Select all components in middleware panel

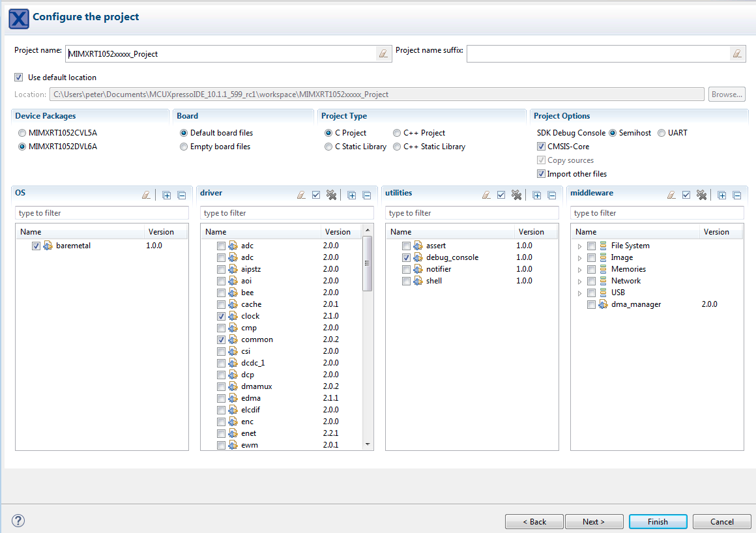[686, 195]
